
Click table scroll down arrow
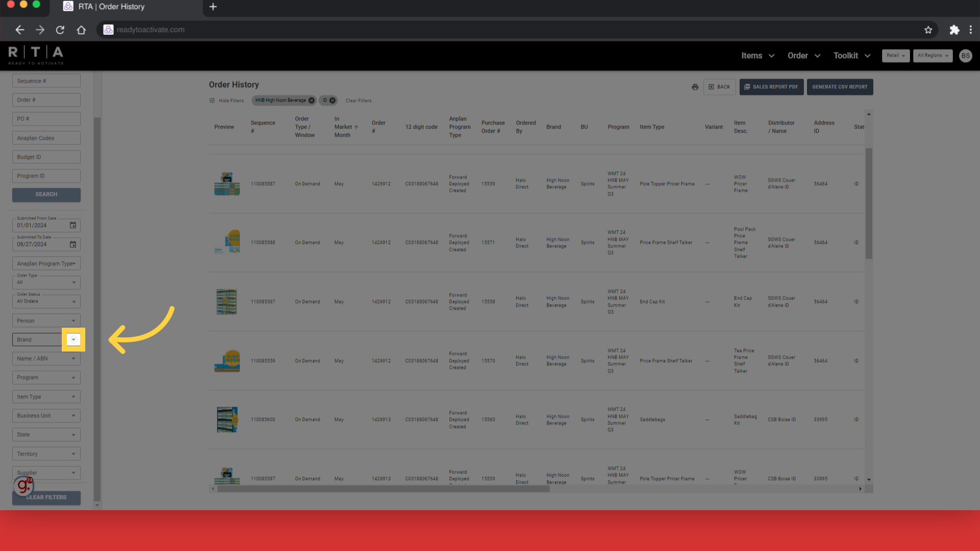pyautogui.click(x=869, y=480)
